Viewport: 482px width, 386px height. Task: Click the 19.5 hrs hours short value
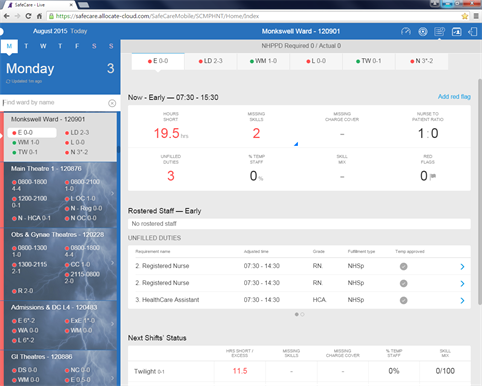pos(171,133)
